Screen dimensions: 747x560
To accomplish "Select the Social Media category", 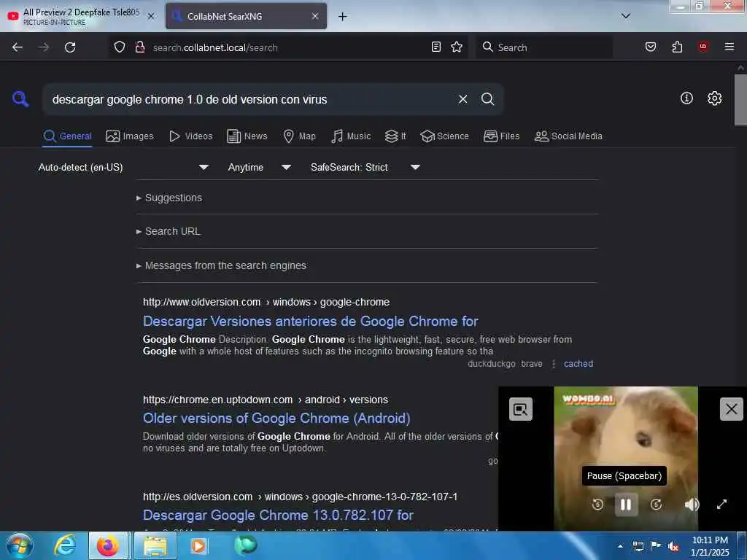I will 568,136.
